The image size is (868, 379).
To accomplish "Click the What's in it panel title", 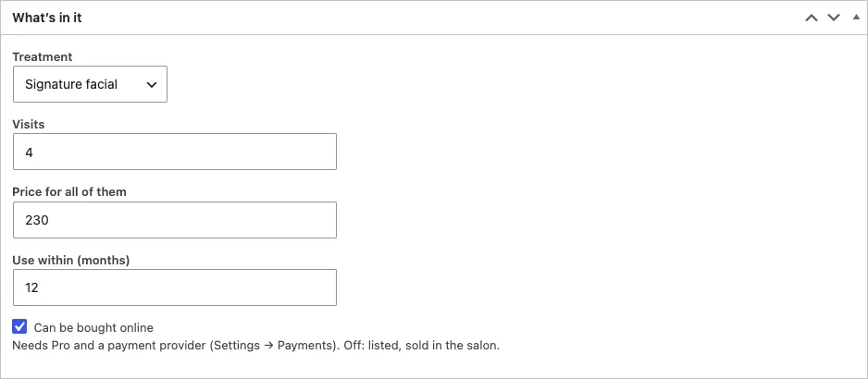I will 47,18.
